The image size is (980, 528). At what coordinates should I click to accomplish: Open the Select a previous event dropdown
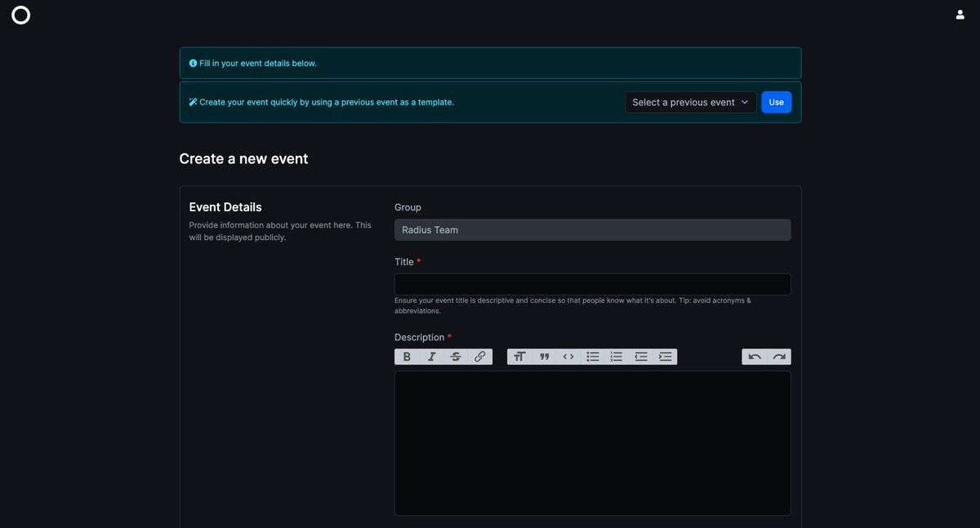tap(691, 102)
